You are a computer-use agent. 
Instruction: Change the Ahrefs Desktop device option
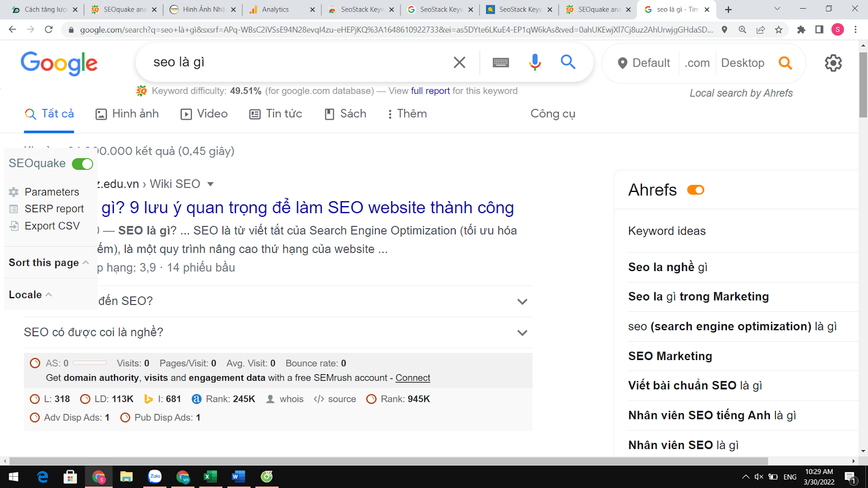(743, 63)
